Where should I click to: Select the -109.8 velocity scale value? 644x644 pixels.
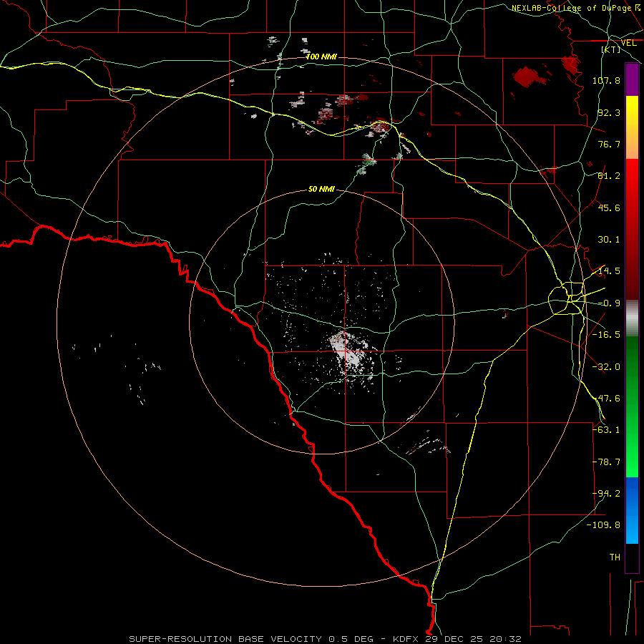pos(604,525)
